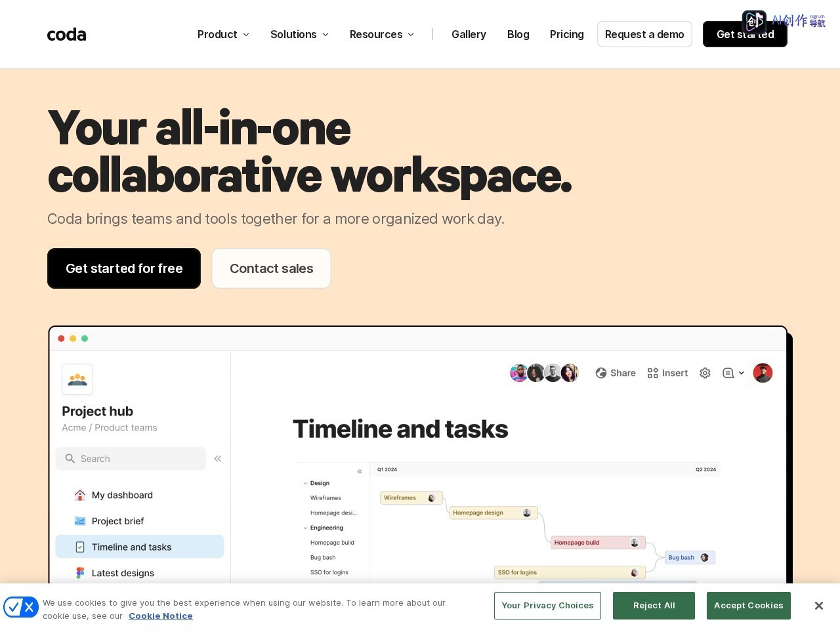Go to the Gallery page
Image resolution: width=840 pixels, height=630 pixels.
469,34
